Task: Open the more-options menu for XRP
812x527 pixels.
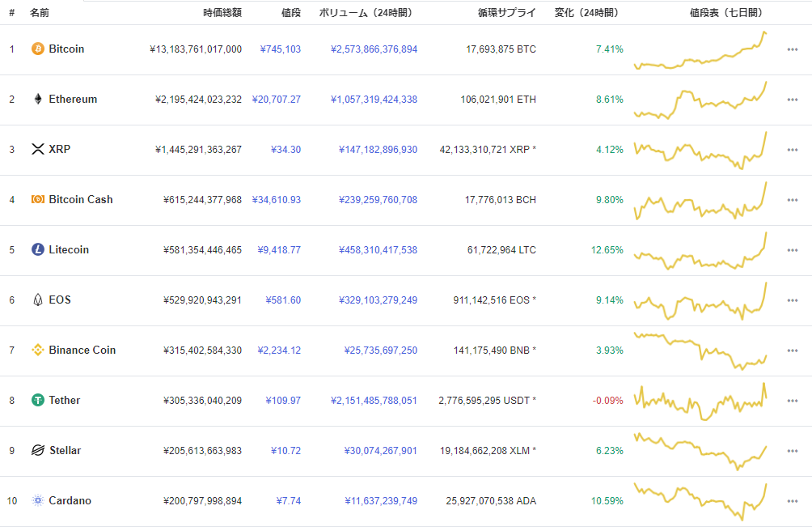Action: [793, 151]
